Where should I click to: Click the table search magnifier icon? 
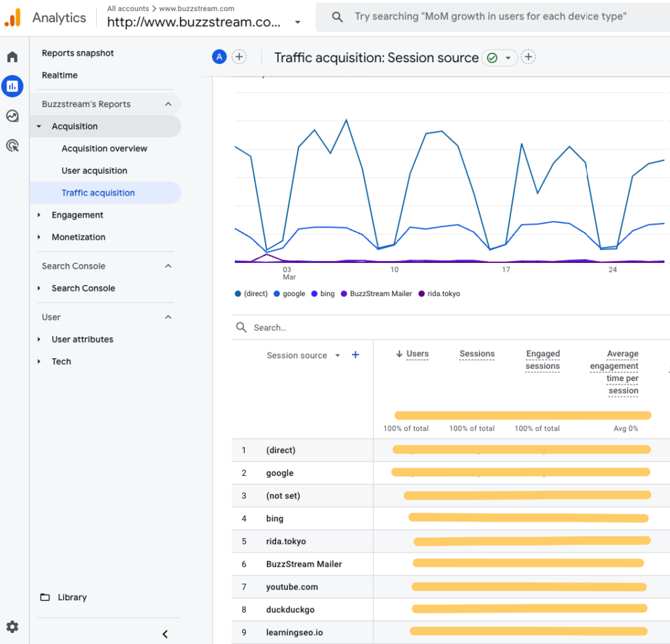point(241,328)
